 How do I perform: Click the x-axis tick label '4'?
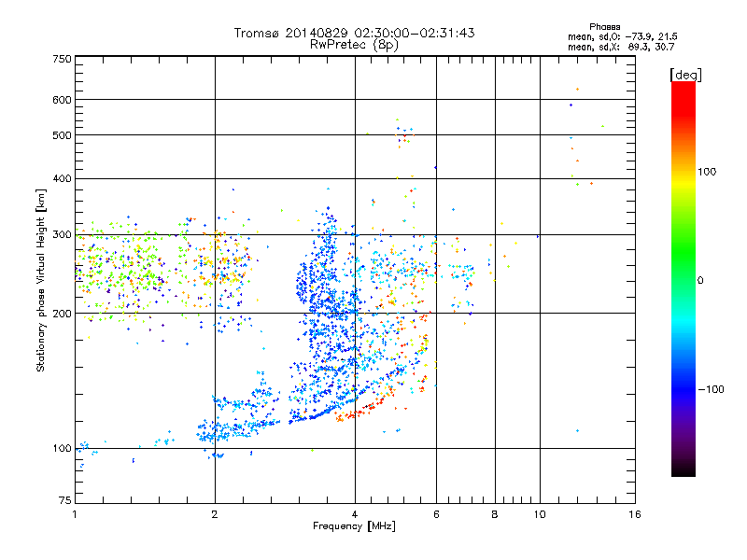[355, 514]
